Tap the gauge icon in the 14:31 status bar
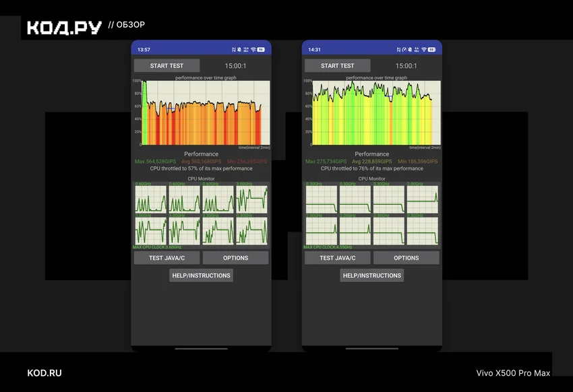The width and height of the screenshot is (573, 392). (404, 50)
